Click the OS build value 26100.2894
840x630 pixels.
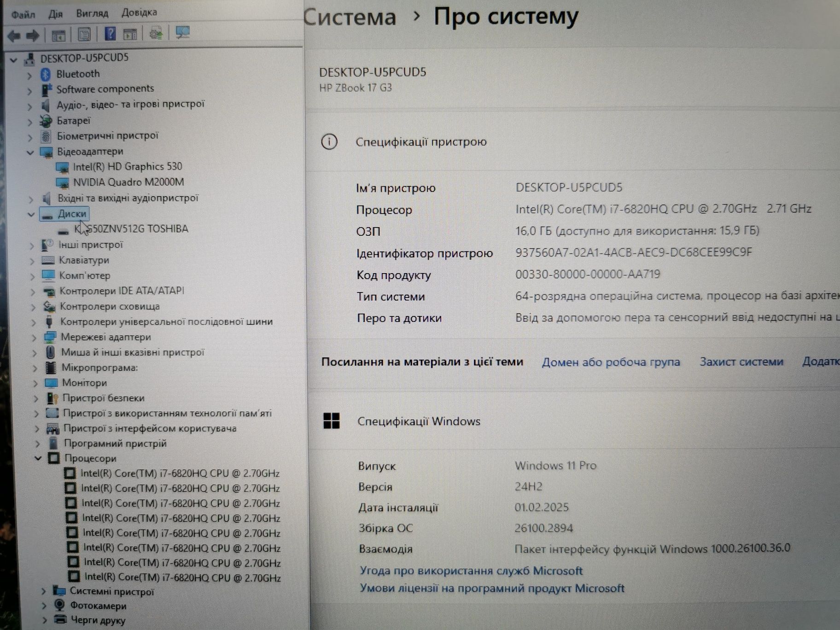(544, 528)
